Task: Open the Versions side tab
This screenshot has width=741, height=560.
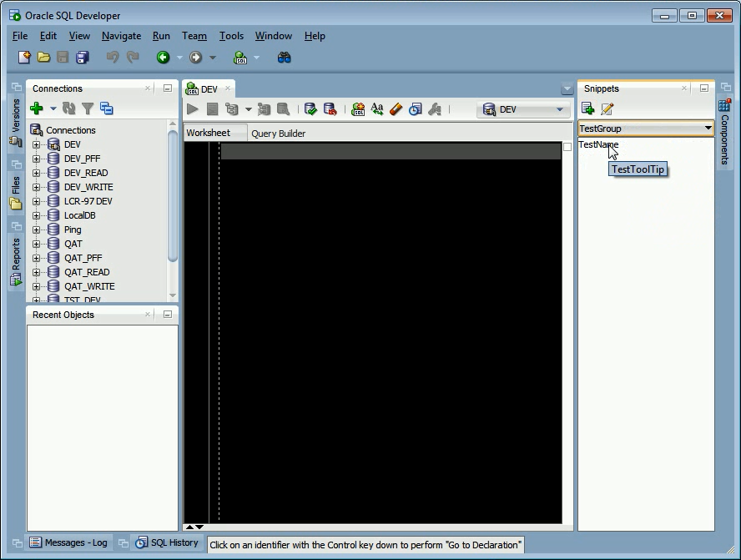Action: 16,123
